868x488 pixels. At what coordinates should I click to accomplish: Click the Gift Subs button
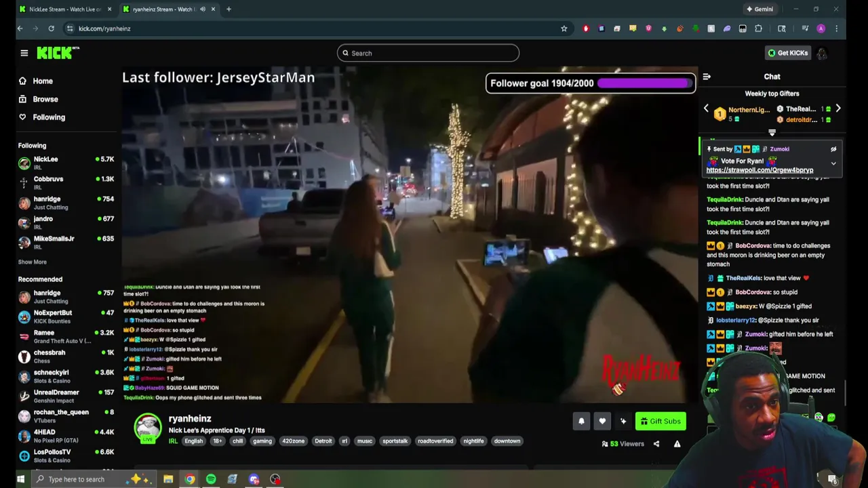(660, 421)
